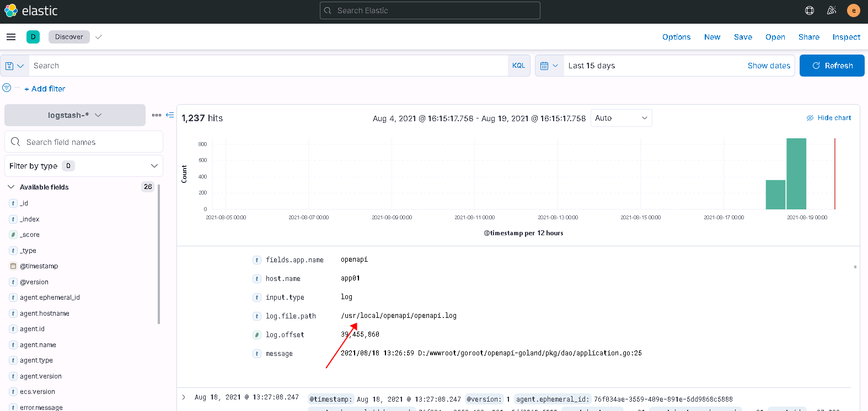Click the host.name type icon
Screen dimensions: 868x411
tap(257, 279)
